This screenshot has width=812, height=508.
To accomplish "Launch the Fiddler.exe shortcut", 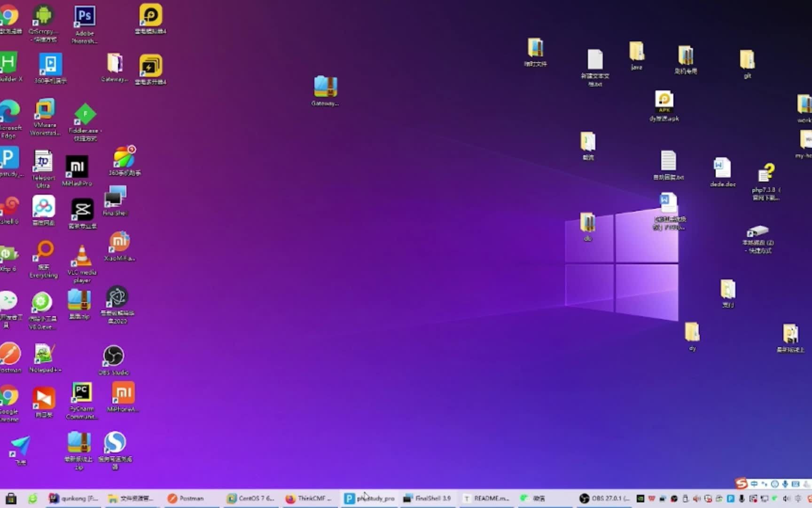I will click(85, 122).
